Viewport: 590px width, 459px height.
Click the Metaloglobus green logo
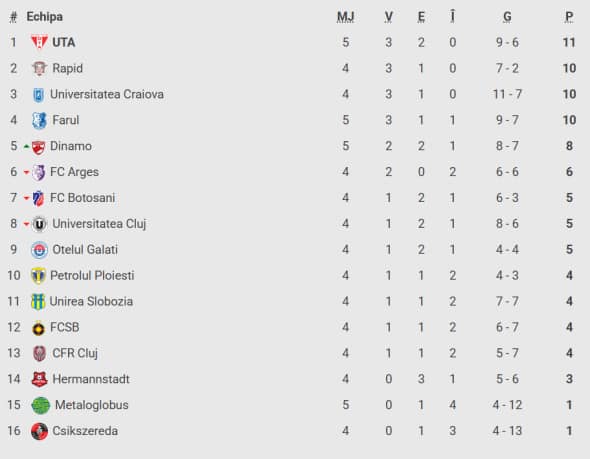point(40,405)
